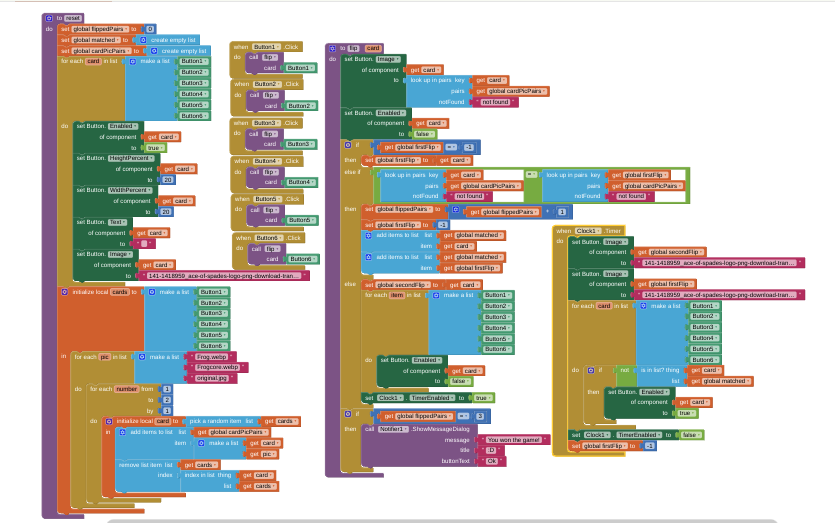This screenshot has width=835, height=523.
Task: Toggle the 'false' value for Clock1 TimerEnabled
Action: 690,435
